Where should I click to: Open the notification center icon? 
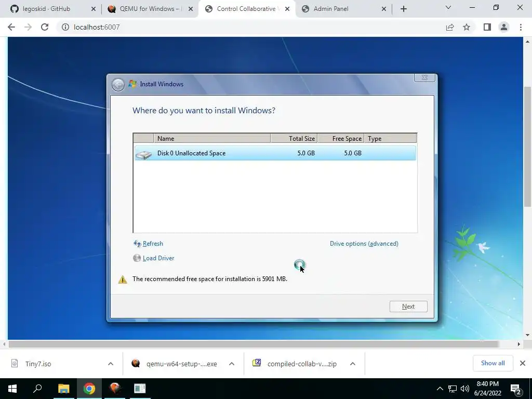tap(516, 389)
